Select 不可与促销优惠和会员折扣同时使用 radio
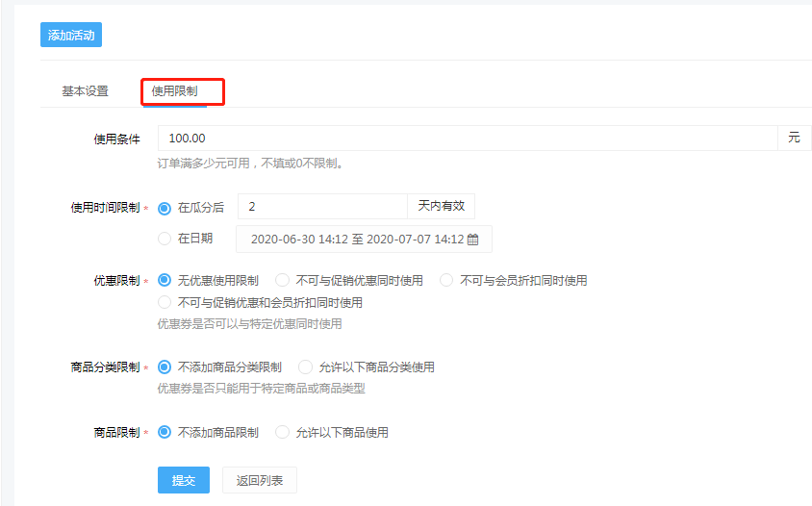812x506 pixels. point(165,302)
